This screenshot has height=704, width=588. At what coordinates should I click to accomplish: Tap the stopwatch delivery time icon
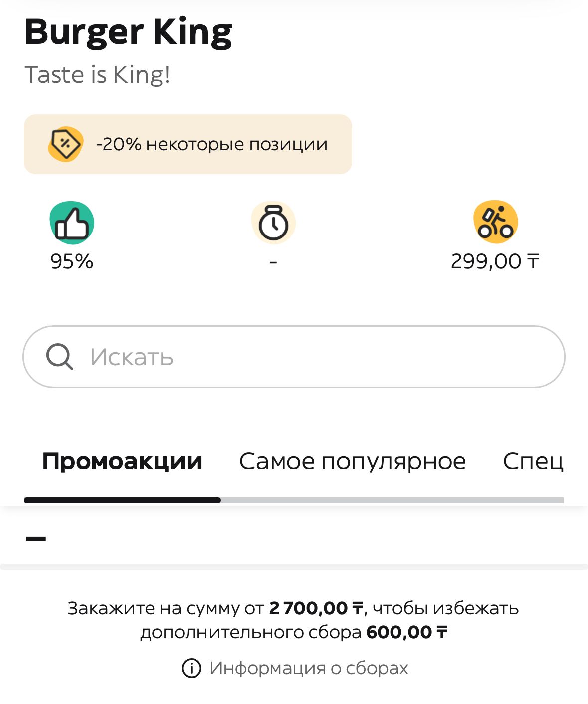tap(273, 223)
